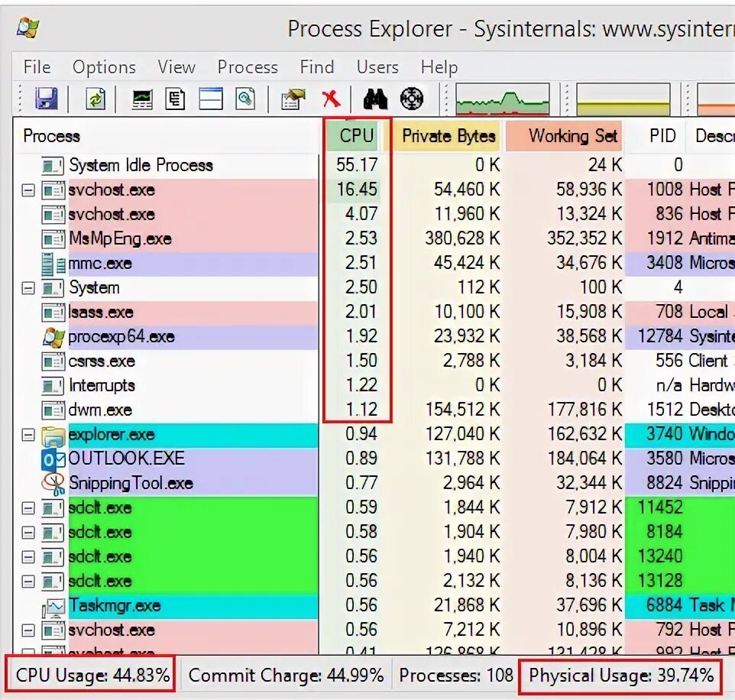Select the Taskmgr.exe process name
This screenshot has height=700, width=735.
coord(115,606)
